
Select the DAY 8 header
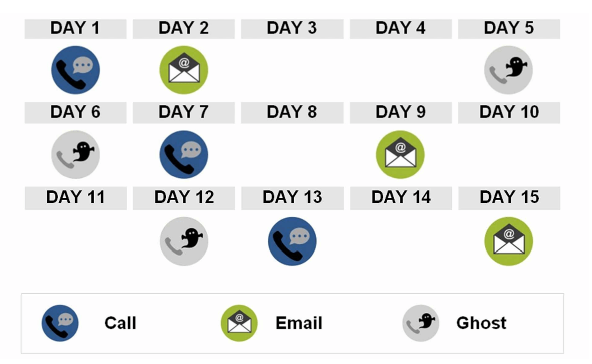pos(292,113)
